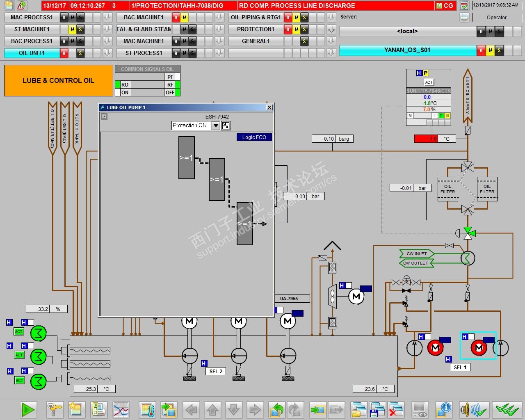
Task: Click the left navigation arrow in toolbar
Action: tap(191, 409)
